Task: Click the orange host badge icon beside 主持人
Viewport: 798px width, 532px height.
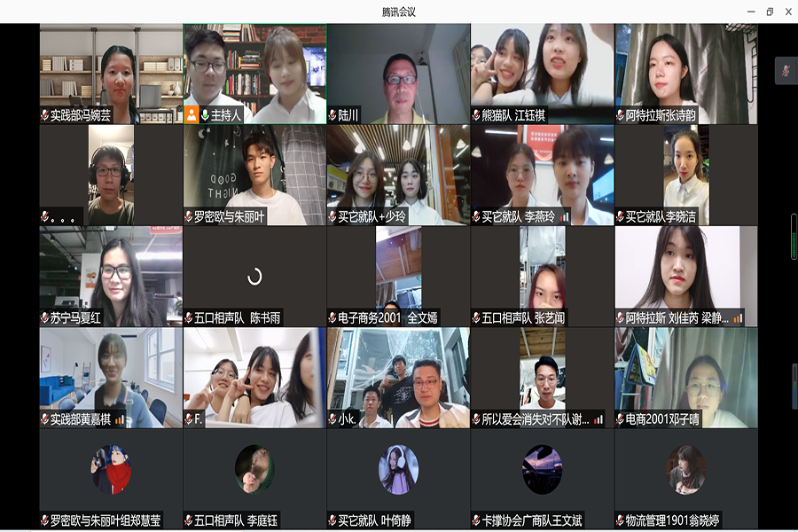Action: 192,114
